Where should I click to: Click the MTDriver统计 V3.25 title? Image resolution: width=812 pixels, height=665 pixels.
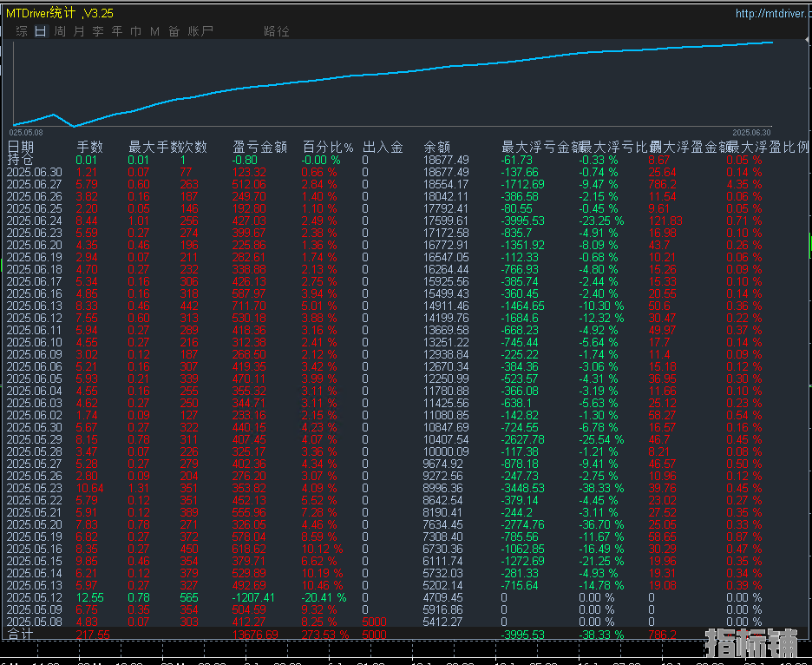pyautogui.click(x=60, y=14)
